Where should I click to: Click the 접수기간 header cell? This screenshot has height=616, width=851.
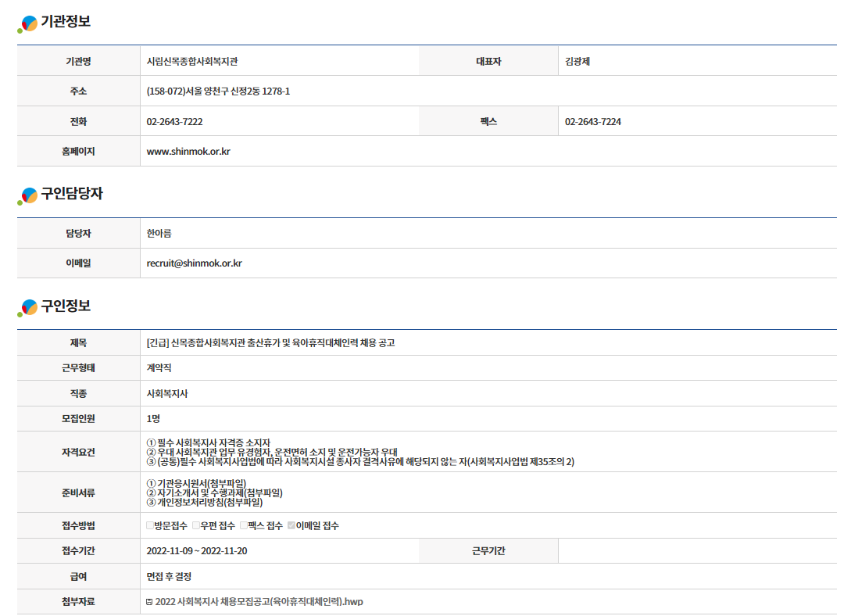coord(79,551)
